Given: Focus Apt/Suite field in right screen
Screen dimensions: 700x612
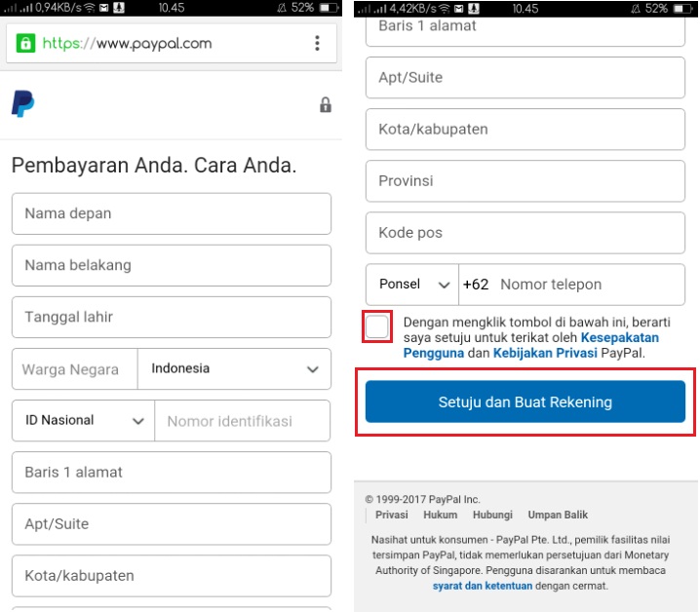Looking at the screenshot, I should [525, 78].
